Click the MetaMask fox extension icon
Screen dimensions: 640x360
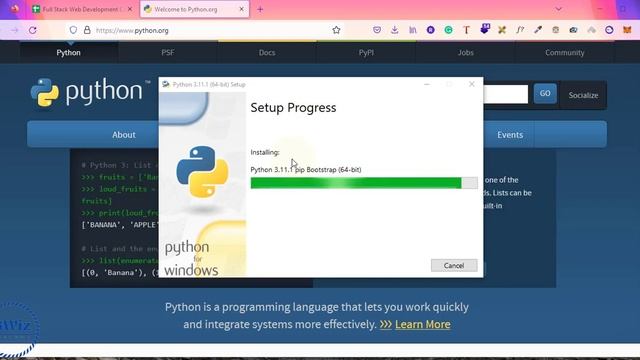[627, 30]
